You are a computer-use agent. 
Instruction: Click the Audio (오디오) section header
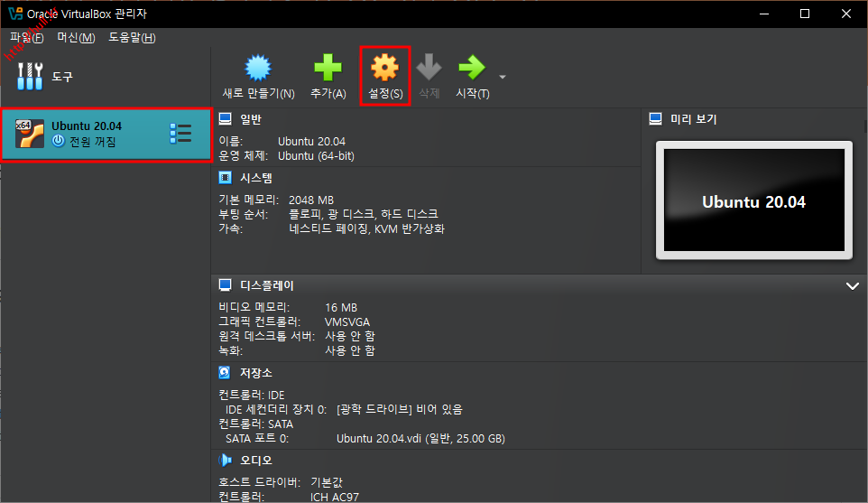(x=256, y=461)
